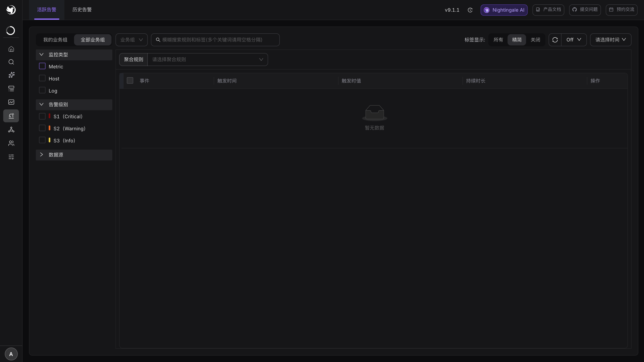Open the system settings sliders icon
644x362 pixels.
tap(11, 157)
